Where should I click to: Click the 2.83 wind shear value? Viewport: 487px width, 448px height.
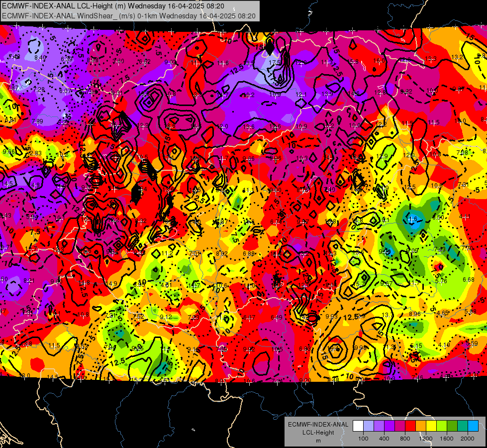point(36,153)
